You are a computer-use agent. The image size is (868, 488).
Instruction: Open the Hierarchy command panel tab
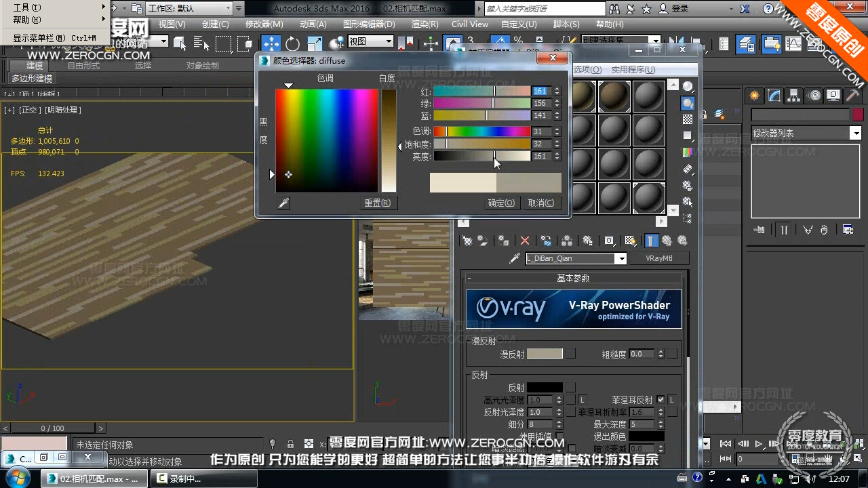point(794,96)
